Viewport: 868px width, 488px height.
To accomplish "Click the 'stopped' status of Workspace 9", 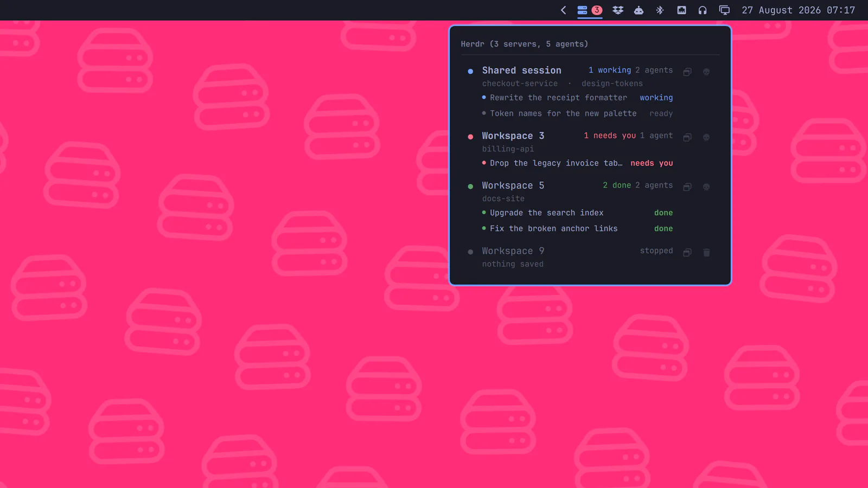I will coord(656,251).
